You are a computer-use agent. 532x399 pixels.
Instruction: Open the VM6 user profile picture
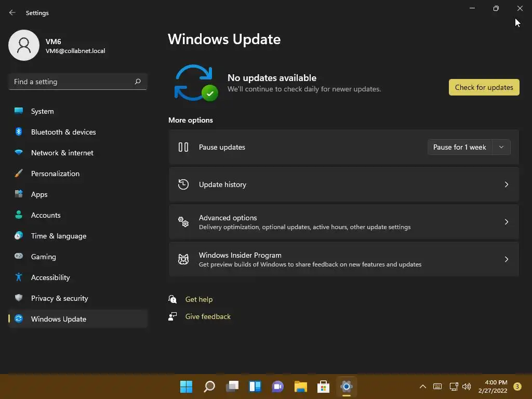tap(24, 45)
